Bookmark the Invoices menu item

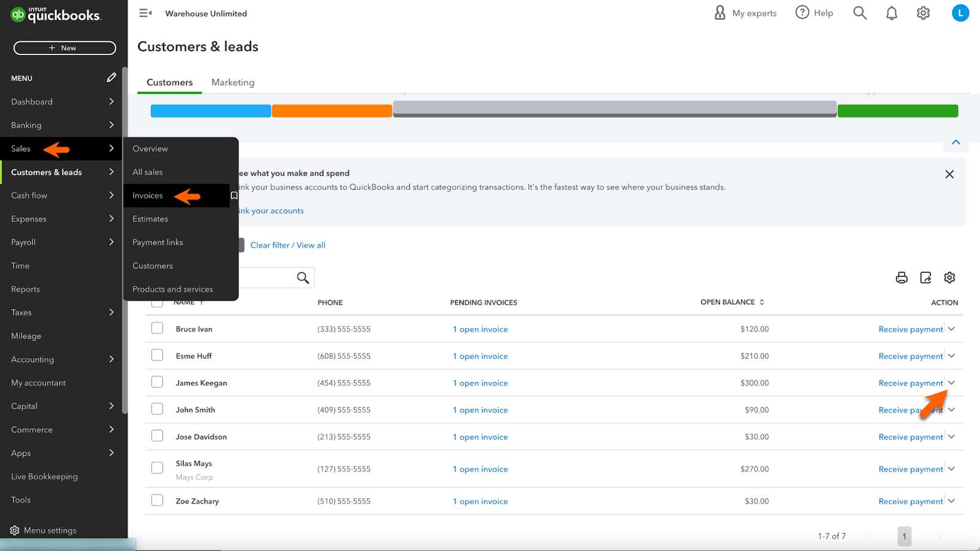pyautogui.click(x=234, y=196)
